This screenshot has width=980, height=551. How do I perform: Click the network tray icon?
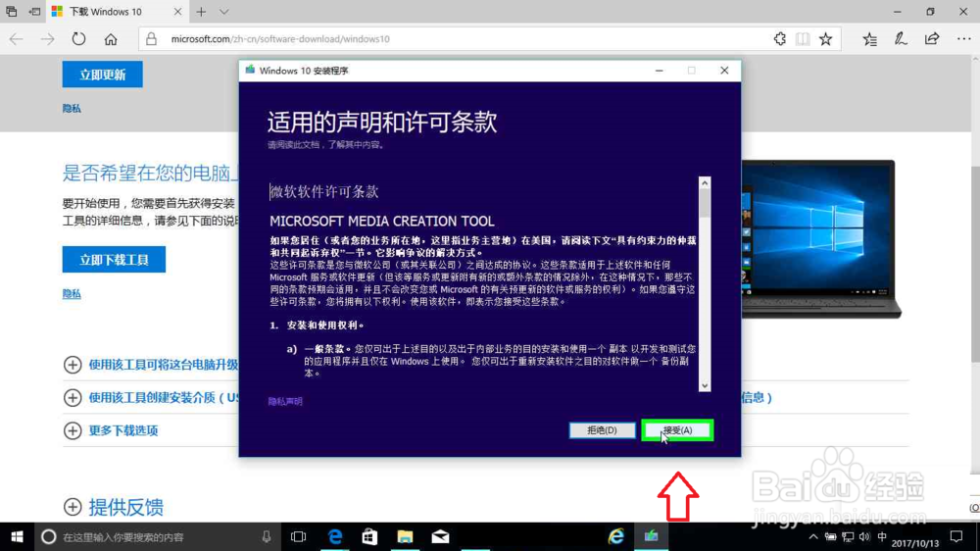point(848,536)
